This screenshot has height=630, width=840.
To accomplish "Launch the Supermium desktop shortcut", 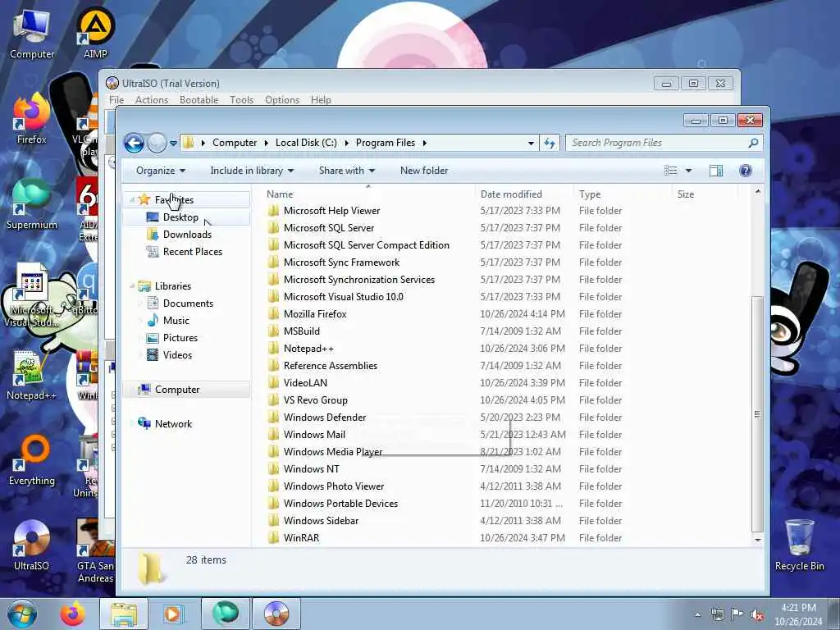I will 32,204.
